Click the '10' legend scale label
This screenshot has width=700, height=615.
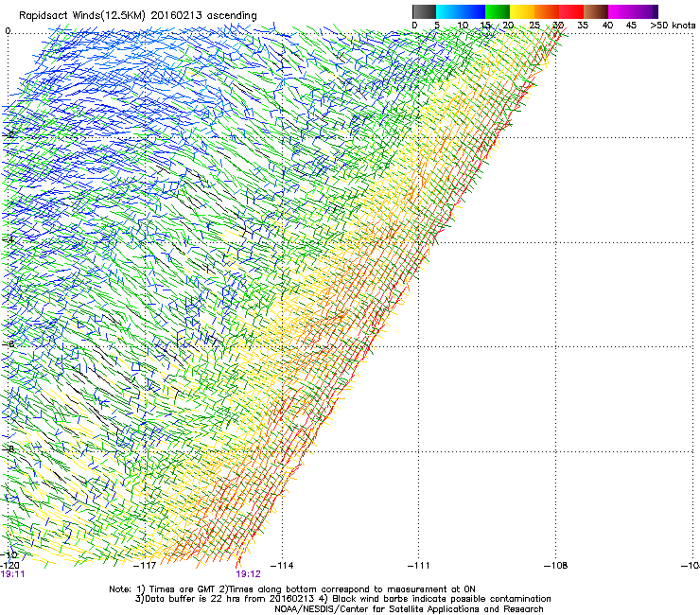(463, 26)
